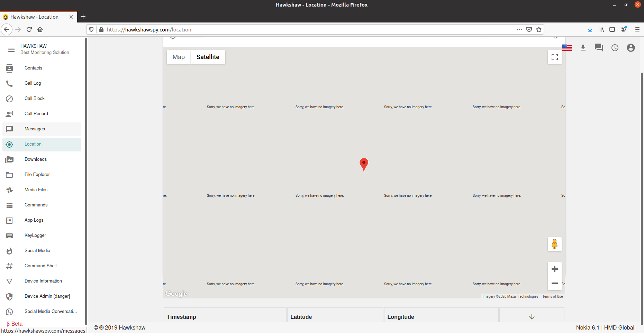Open Device Information in the sidebar
This screenshot has width=644, height=333.
pyautogui.click(x=42, y=281)
